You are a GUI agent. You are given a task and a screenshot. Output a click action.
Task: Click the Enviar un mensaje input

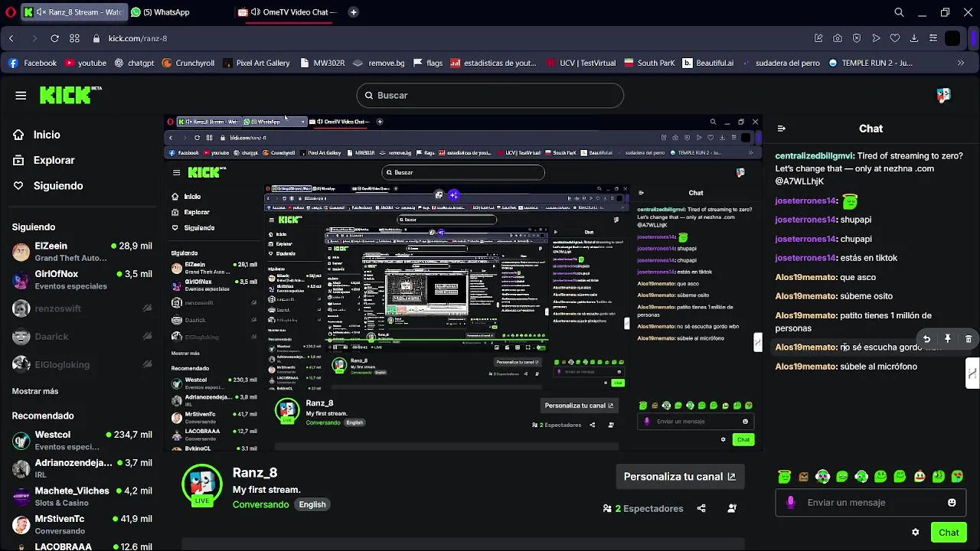tap(871, 503)
